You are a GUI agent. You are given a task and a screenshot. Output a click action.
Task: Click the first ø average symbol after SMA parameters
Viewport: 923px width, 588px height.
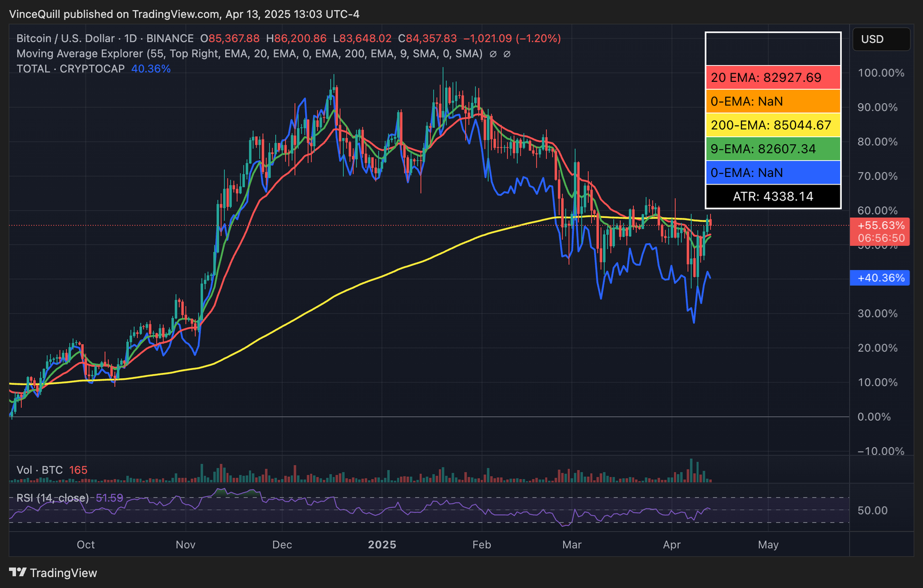[x=493, y=54]
